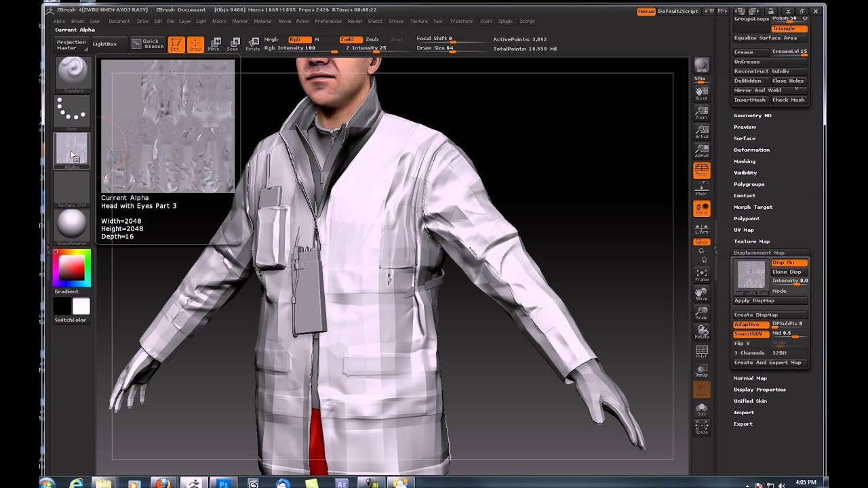Open the Zplugin menu

point(505,21)
